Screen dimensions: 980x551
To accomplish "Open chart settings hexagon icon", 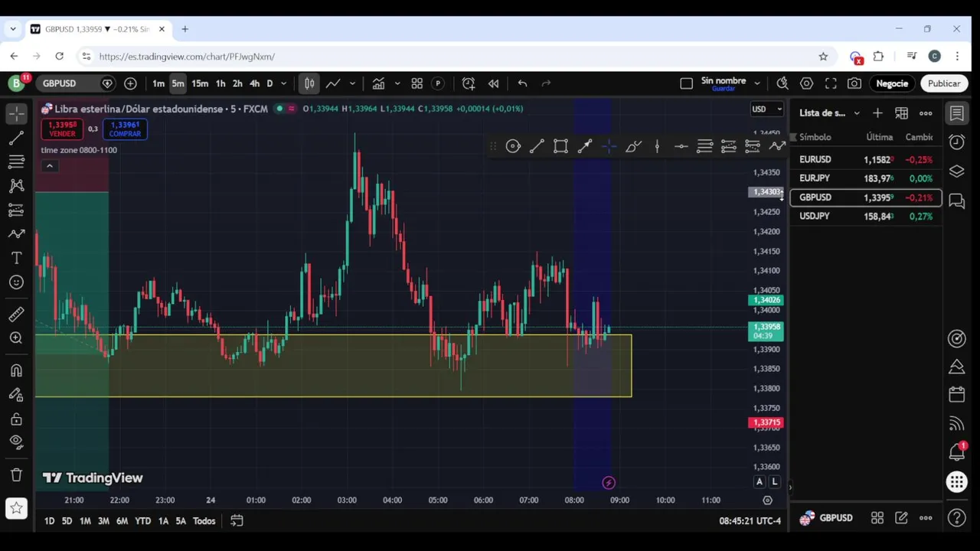I will point(807,83).
